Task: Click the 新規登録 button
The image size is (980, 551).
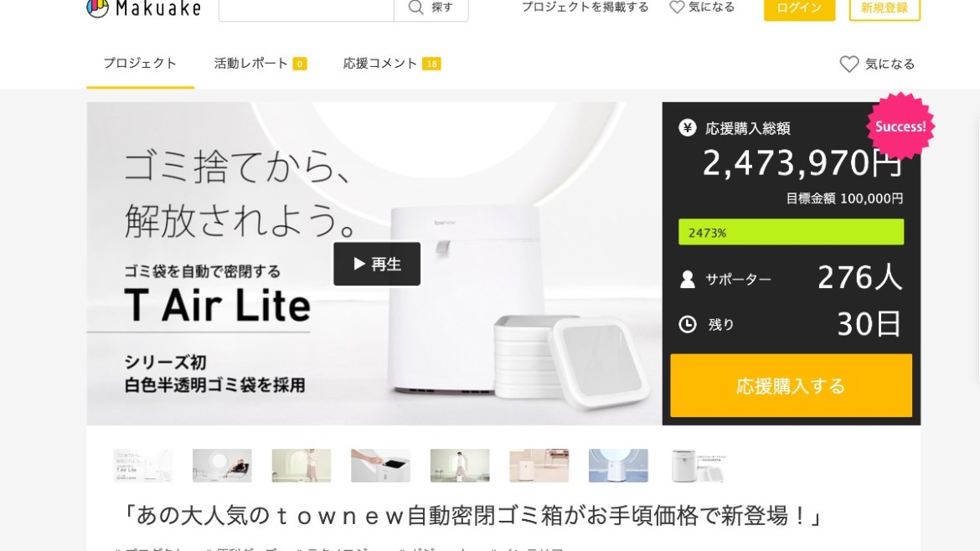Action: [885, 8]
